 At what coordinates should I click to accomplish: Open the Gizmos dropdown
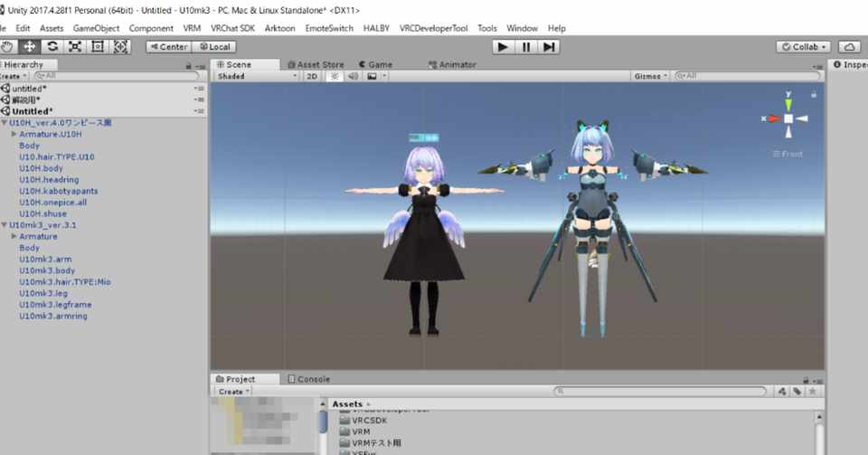click(650, 76)
